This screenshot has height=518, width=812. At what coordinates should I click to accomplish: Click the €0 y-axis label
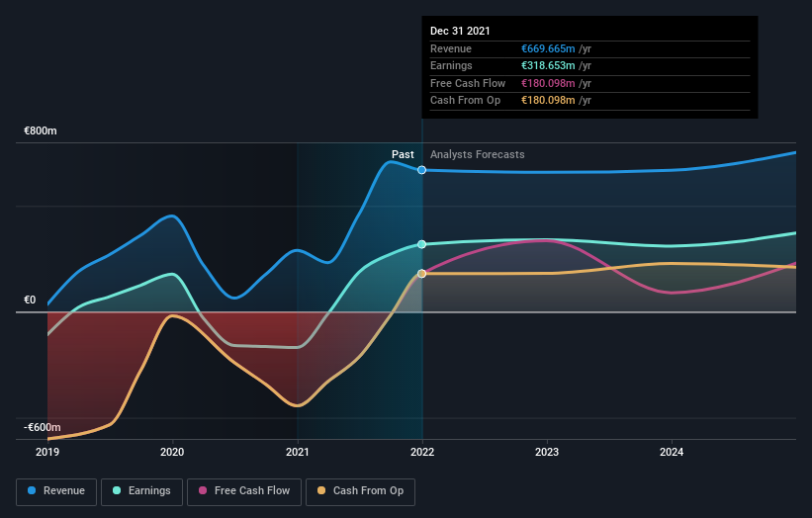30,301
